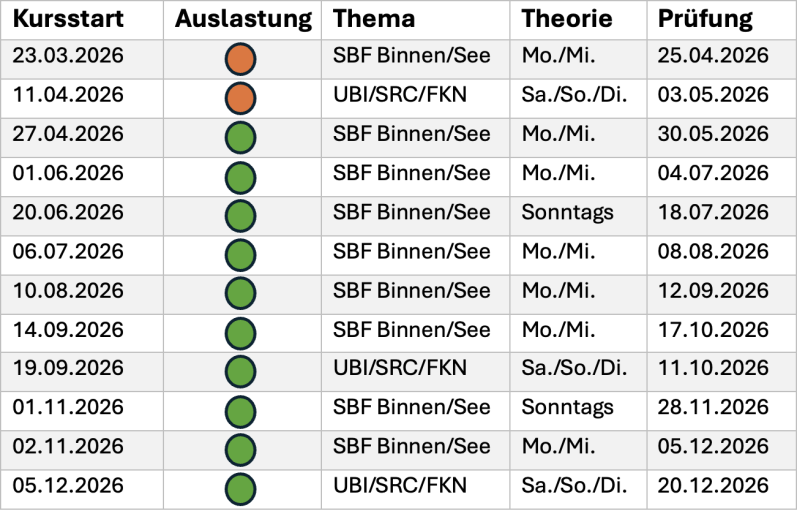
Task: Click the Prüfung column header
Action: coord(706,19)
